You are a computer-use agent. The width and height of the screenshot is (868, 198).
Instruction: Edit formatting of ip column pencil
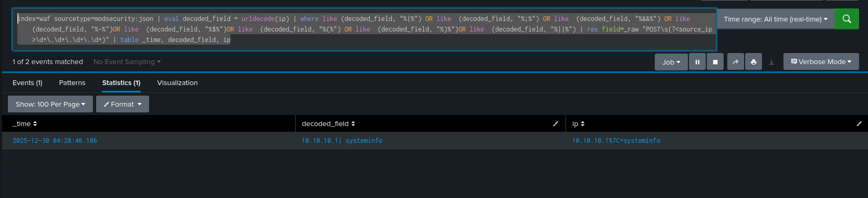(x=859, y=124)
